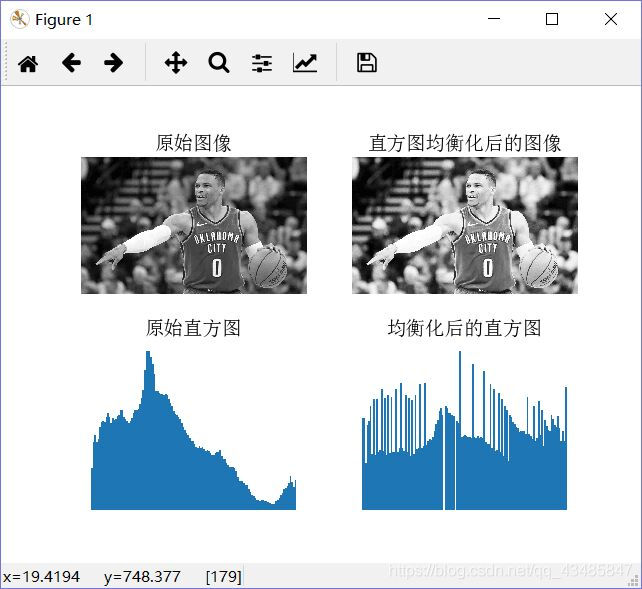This screenshot has width=642, height=589.
Task: Maximize the Figure 1 window
Action: [552, 19]
